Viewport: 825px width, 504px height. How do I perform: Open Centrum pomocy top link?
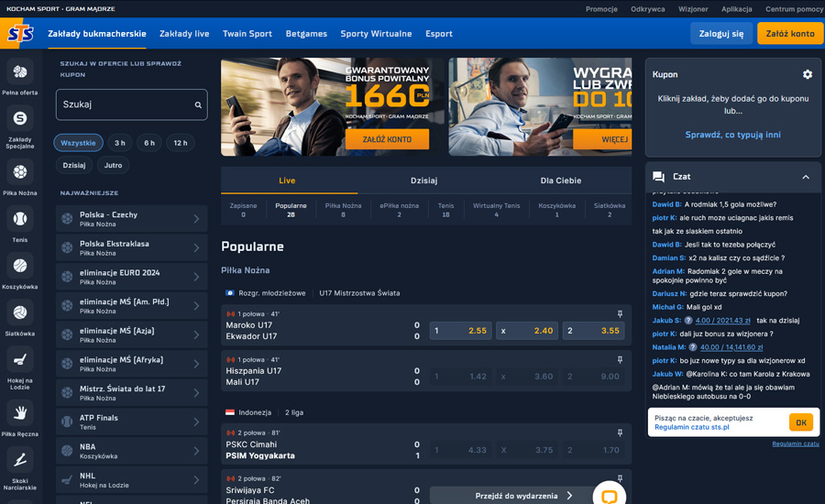point(794,9)
